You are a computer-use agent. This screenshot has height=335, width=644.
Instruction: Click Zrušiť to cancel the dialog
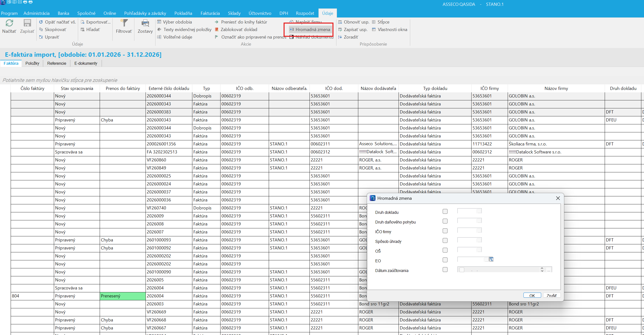(x=552, y=295)
